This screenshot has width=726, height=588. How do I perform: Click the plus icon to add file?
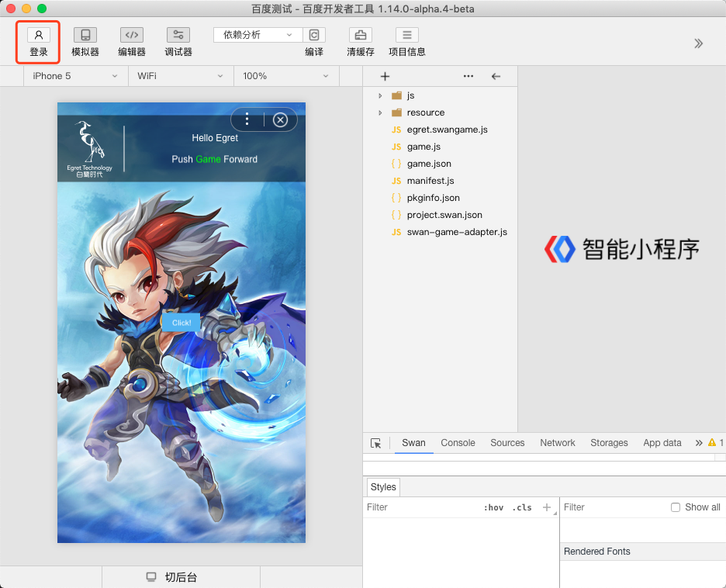coord(385,76)
